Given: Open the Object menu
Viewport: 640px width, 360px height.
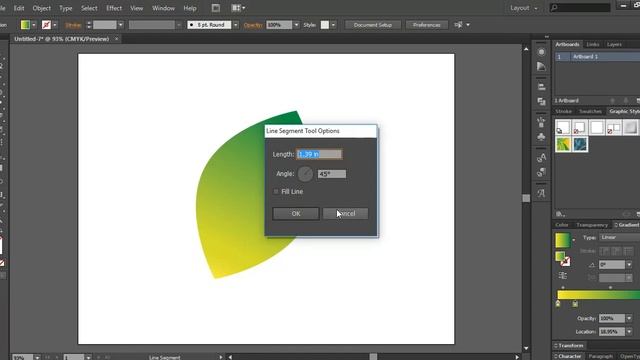Looking at the screenshot, I should pyautogui.click(x=42, y=8).
